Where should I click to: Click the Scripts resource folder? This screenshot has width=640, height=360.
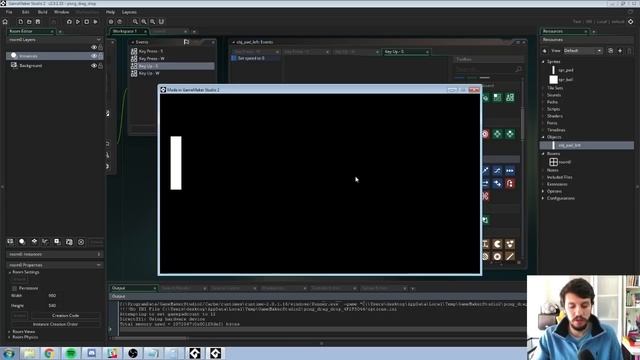tap(553, 109)
